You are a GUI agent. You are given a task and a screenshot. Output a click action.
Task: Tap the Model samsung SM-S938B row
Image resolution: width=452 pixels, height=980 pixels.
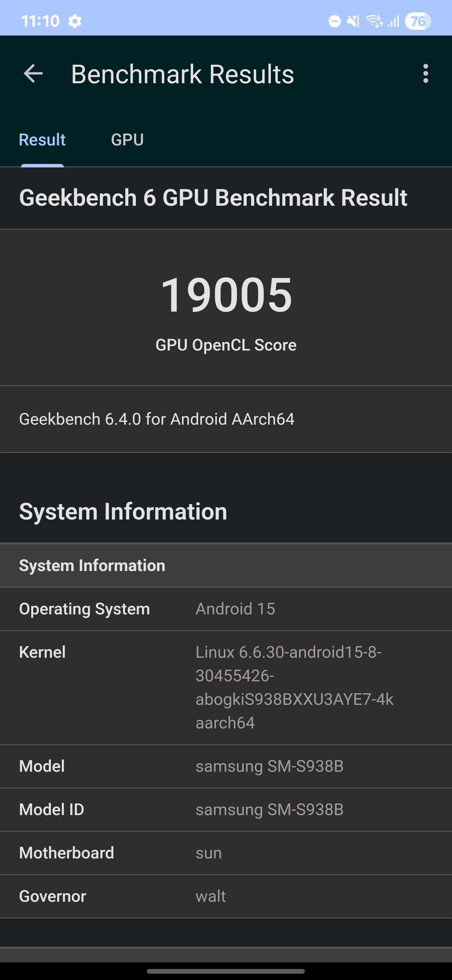point(226,766)
